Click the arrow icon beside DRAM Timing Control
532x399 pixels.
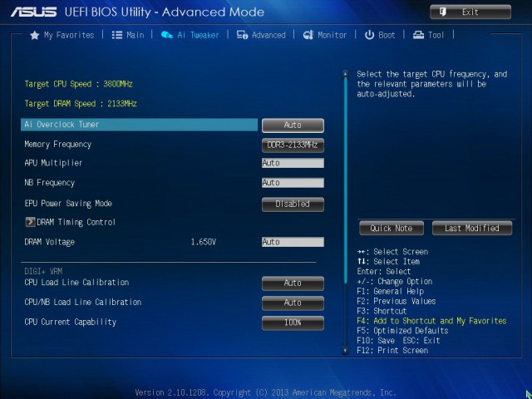coord(30,222)
